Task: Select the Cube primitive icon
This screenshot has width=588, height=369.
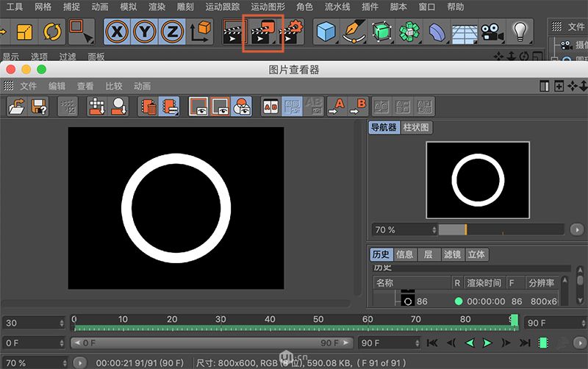Action: click(x=326, y=32)
